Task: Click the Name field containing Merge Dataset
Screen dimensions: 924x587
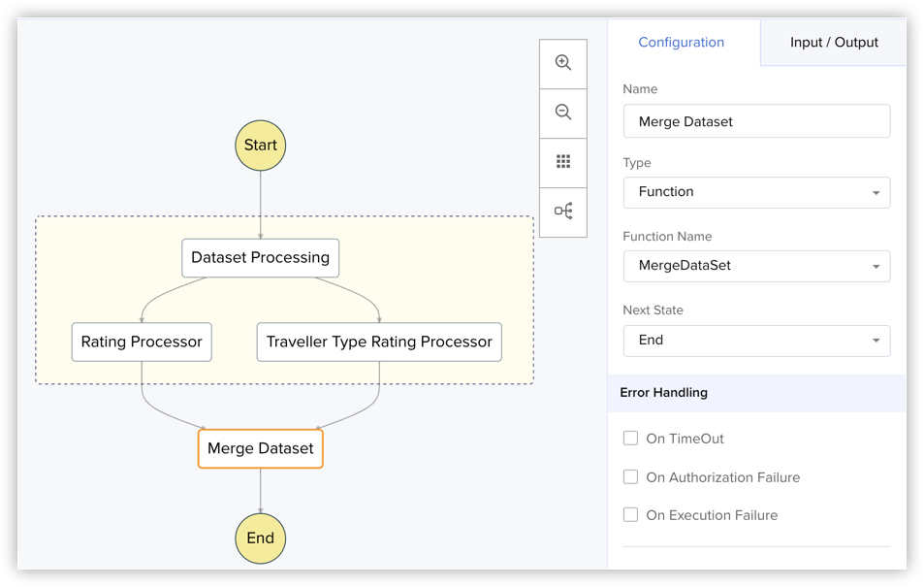Action: (x=756, y=121)
